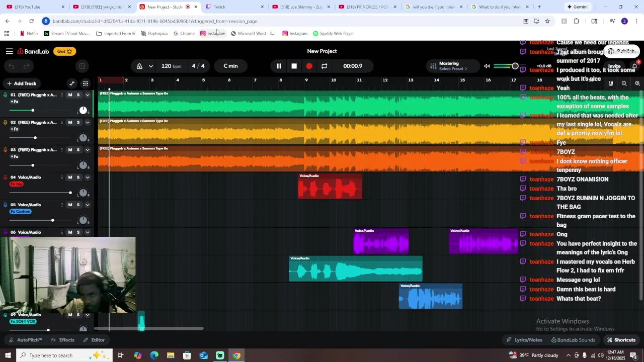Open Shortcuts panel
Image resolution: width=644 pixels, height=362 pixels.
621,340
